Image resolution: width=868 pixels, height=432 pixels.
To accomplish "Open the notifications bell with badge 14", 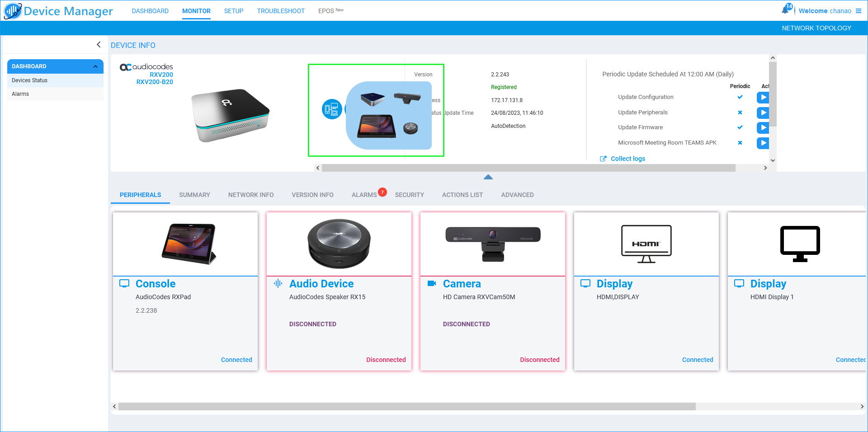I will pos(787,9).
